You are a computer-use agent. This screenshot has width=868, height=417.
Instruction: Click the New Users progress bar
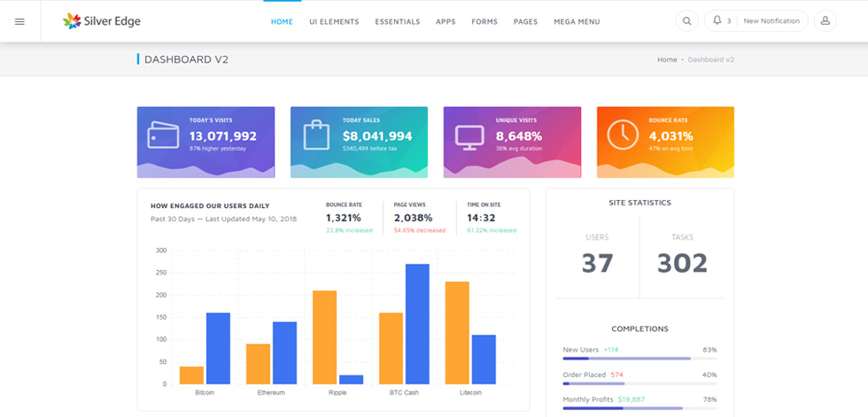click(x=639, y=359)
